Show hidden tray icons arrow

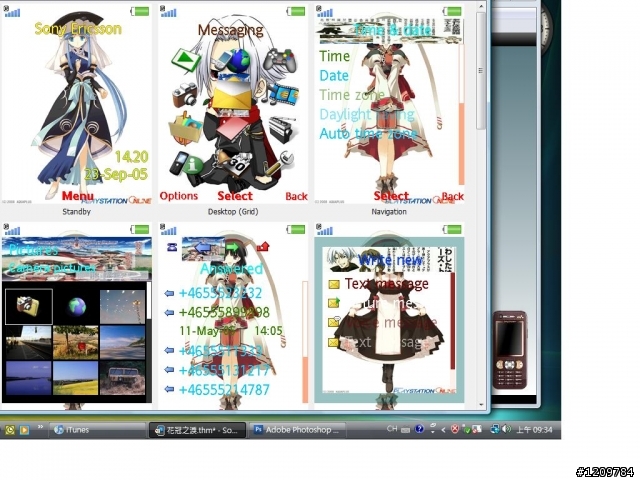tap(444, 429)
